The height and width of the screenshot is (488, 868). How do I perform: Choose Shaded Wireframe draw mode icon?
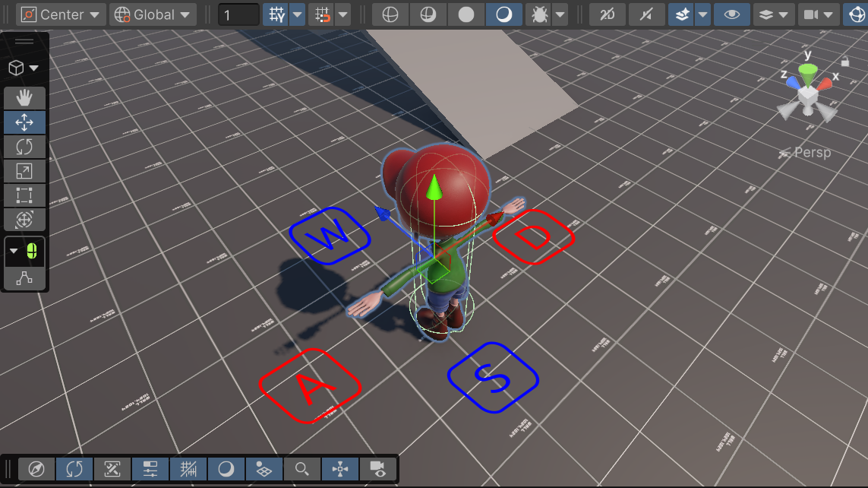pos(428,15)
